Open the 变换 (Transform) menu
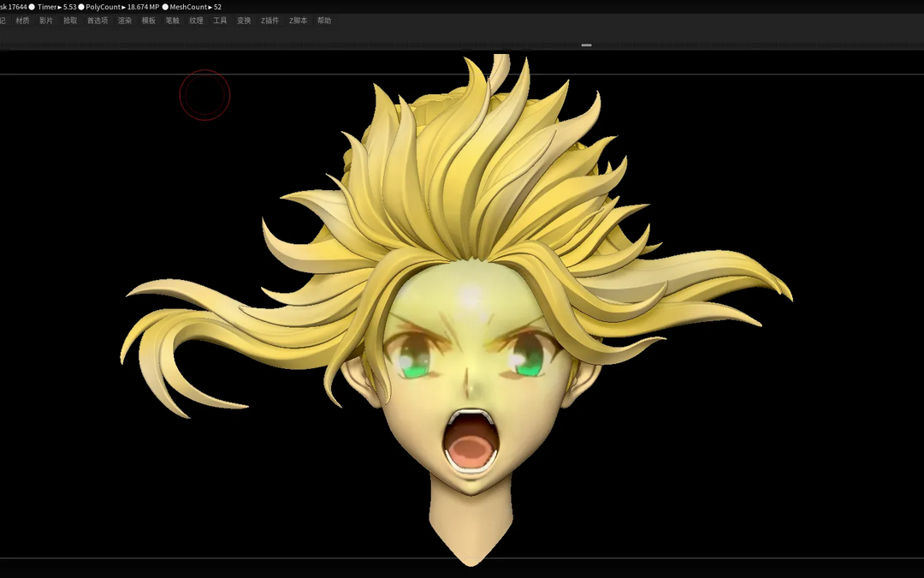The height and width of the screenshot is (578, 924). point(244,21)
